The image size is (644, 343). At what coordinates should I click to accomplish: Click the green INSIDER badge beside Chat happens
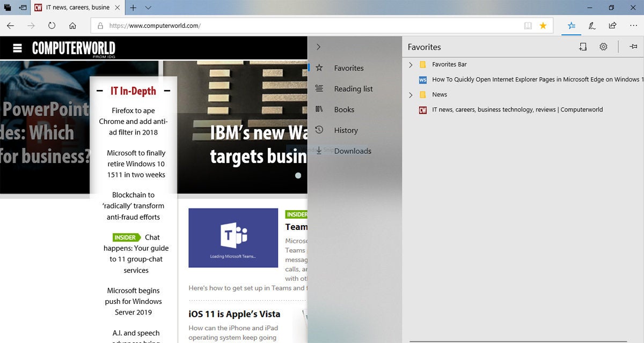pos(127,237)
